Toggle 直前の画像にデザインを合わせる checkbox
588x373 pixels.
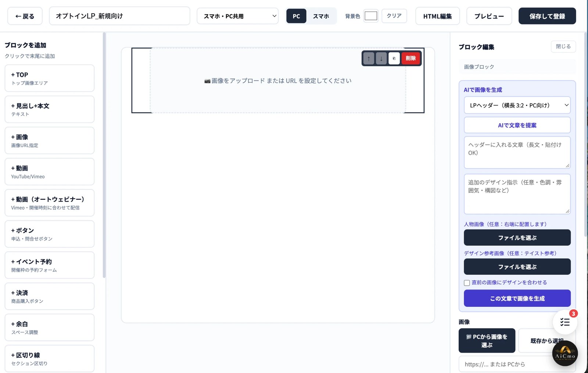point(467,283)
